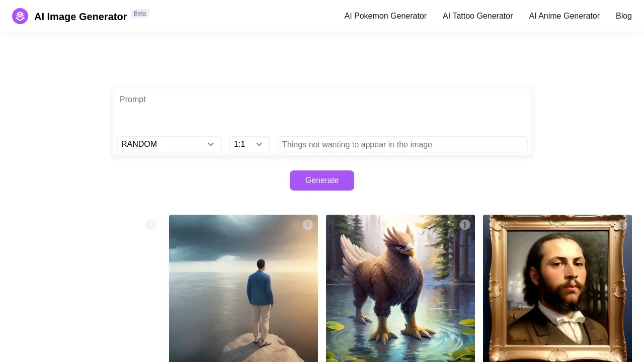
Task: Click the info icon on the framed portrait
Action: pos(622,225)
